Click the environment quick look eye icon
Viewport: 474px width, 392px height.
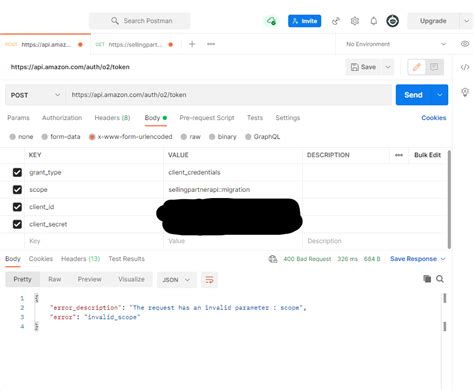pos(465,44)
